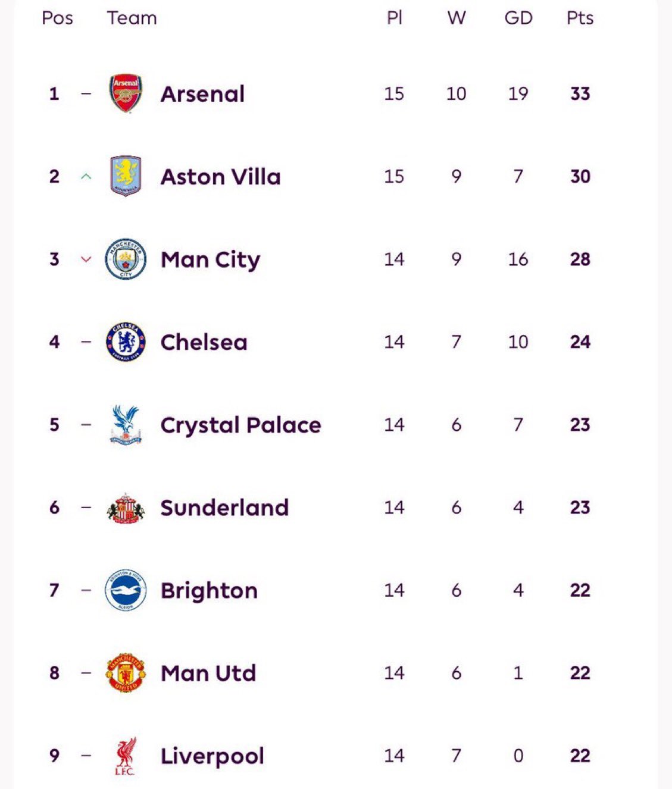Image resolution: width=672 pixels, height=789 pixels.
Task: Click the Team column header
Action: (x=132, y=18)
